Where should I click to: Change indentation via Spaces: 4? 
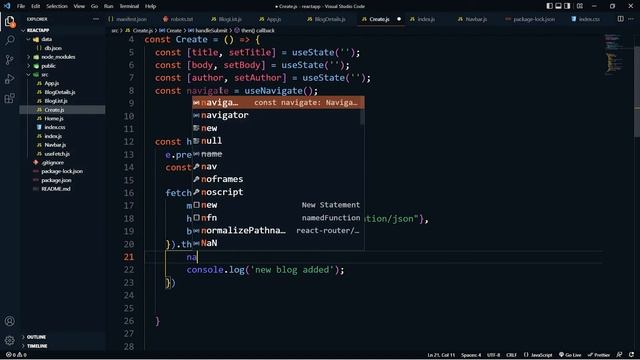[x=471, y=355]
